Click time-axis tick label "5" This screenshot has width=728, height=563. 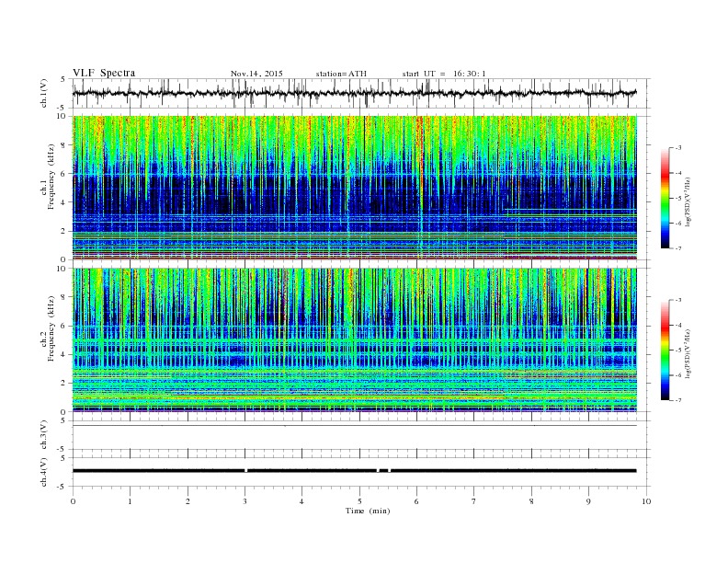tap(359, 501)
